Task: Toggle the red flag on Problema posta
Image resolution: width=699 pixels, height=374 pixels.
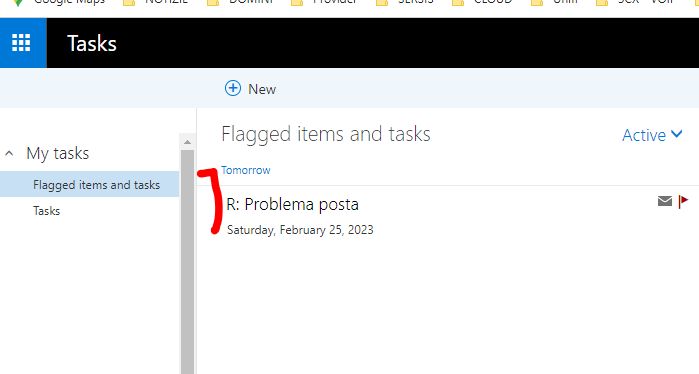Action: pyautogui.click(x=683, y=201)
